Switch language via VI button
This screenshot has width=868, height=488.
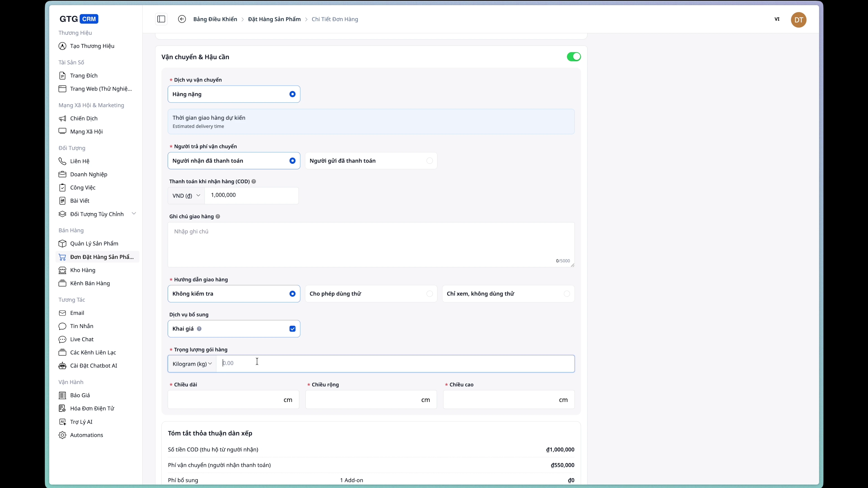click(777, 19)
